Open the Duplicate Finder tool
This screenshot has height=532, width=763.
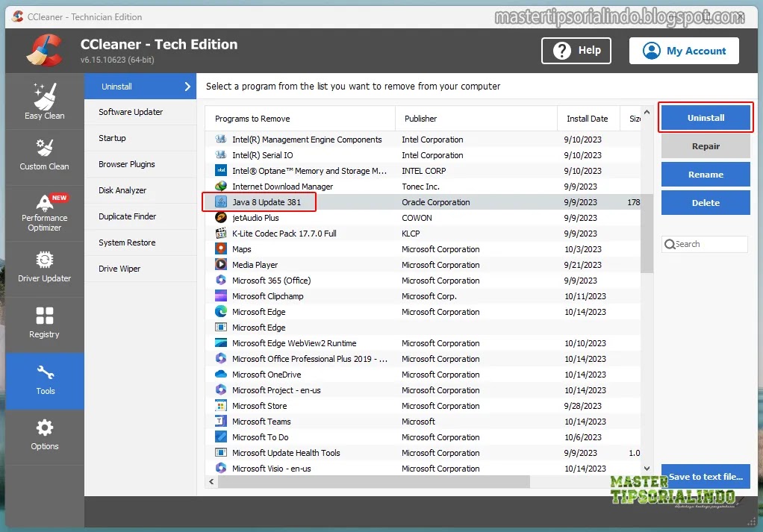(140, 216)
